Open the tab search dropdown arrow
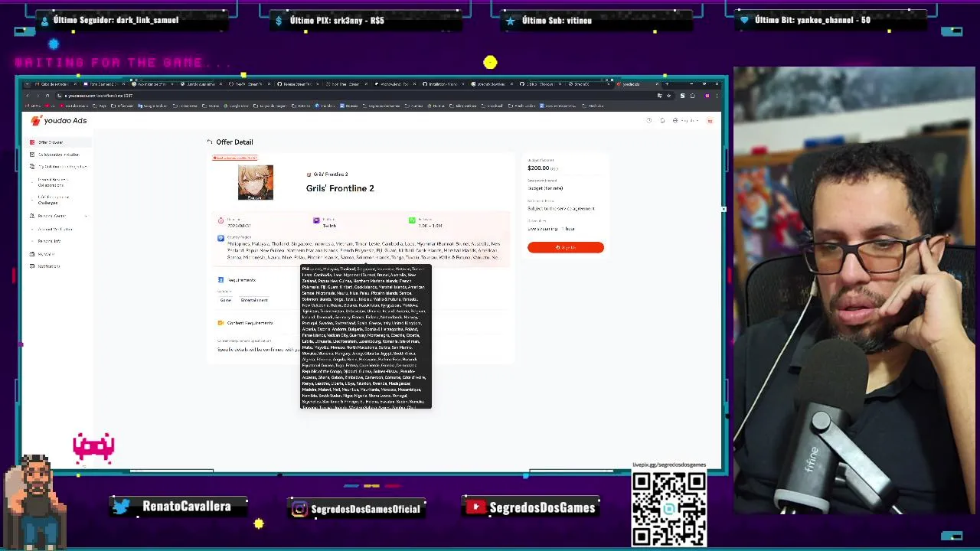 pyautogui.click(x=27, y=84)
